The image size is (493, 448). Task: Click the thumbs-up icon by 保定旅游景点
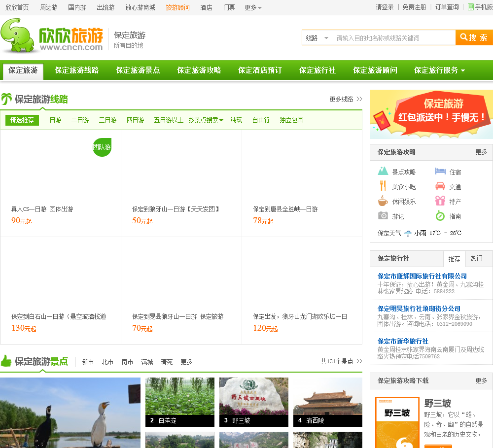click(6, 361)
